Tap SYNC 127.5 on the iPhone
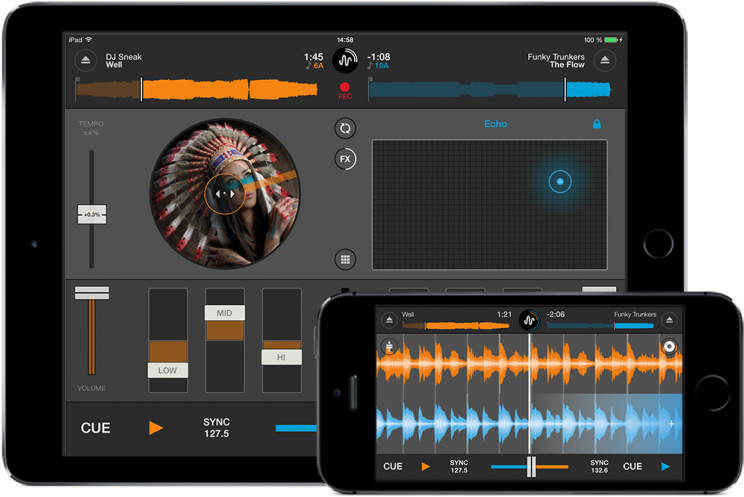Viewport: 744px width, 497px height. pos(459,467)
